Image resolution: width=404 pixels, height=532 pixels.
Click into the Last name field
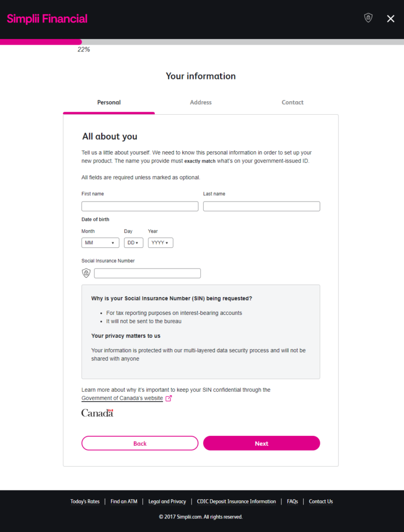coord(261,206)
